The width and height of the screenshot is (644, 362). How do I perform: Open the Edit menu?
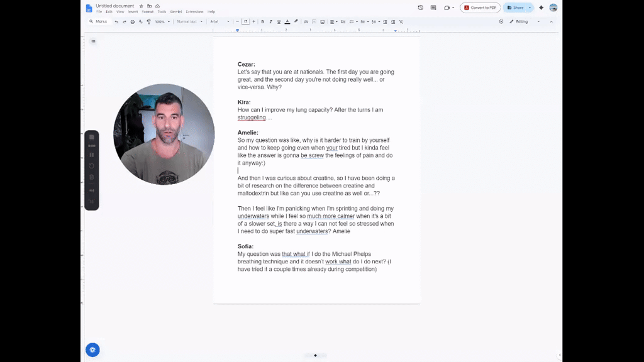(109, 12)
